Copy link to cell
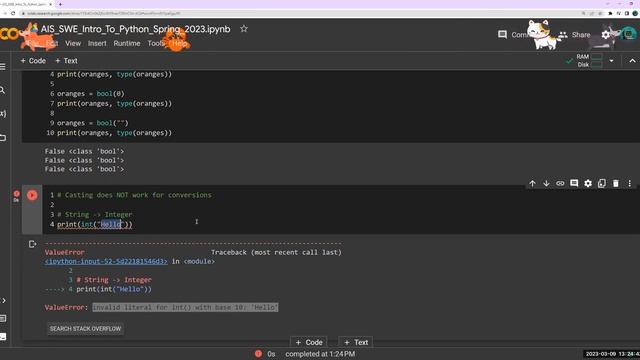 [560, 184]
